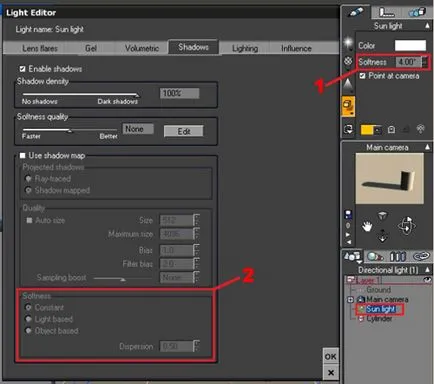Click the store camera icon under preview
The image size is (434, 384).
tap(348, 214)
